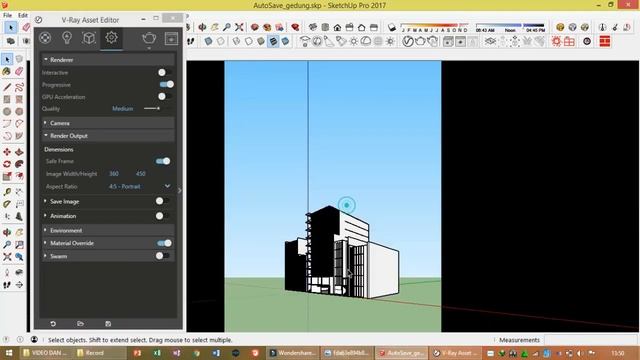Click the save settings disk button
The height and width of the screenshot is (360, 640).
pyautogui.click(x=108, y=324)
